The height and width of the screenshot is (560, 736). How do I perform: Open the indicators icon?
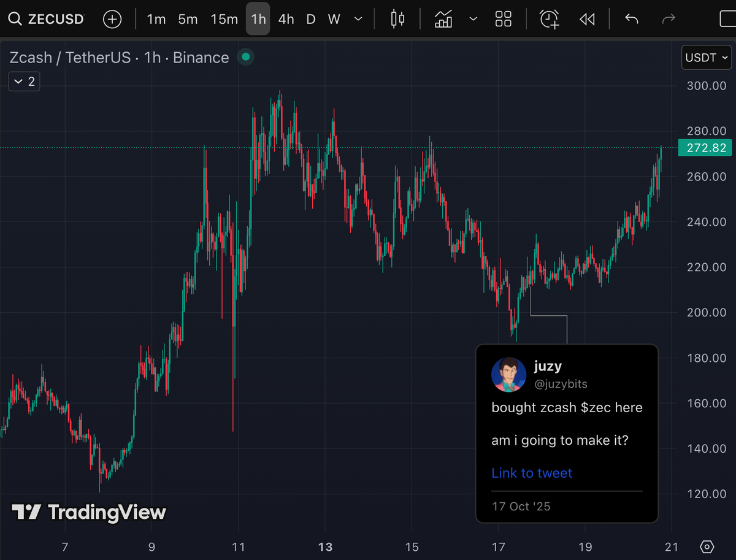tap(443, 19)
